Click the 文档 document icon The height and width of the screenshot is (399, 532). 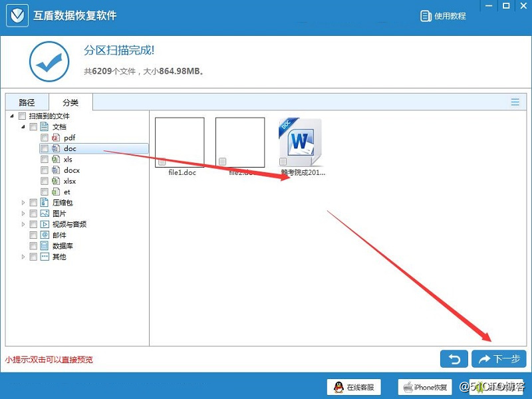(x=45, y=126)
